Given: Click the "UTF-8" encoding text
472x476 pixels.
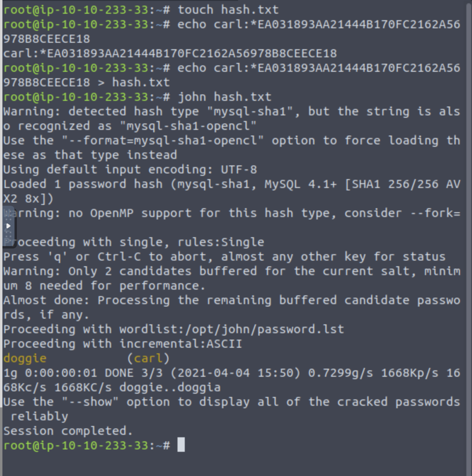Looking at the screenshot, I should tap(238, 169).
